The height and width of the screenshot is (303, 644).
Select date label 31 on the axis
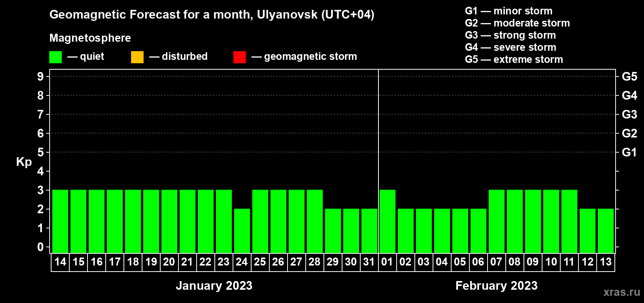[x=369, y=262]
